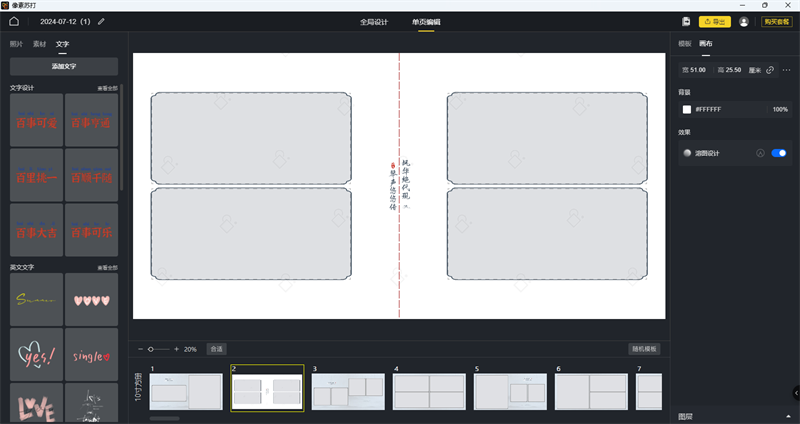
Task: Select the 百里挑一 text design
Action: pos(36,175)
